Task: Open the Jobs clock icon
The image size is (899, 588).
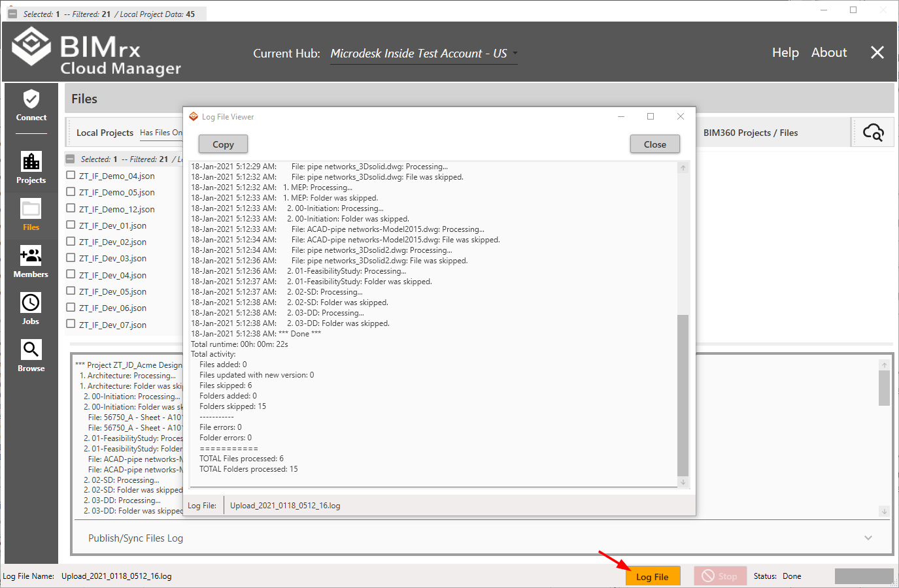Action: click(x=31, y=308)
